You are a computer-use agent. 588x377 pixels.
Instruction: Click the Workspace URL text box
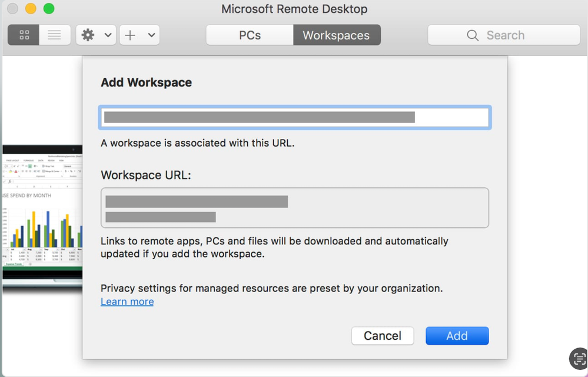[x=295, y=207]
